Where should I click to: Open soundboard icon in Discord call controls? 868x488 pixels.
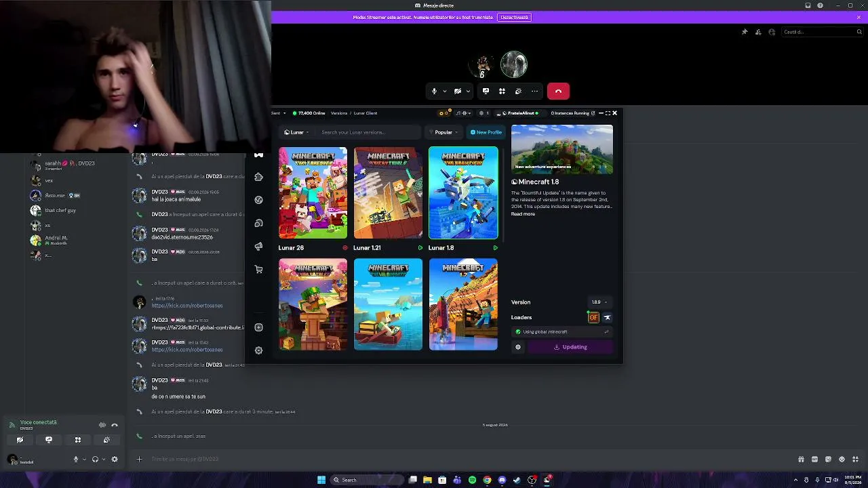(x=518, y=91)
